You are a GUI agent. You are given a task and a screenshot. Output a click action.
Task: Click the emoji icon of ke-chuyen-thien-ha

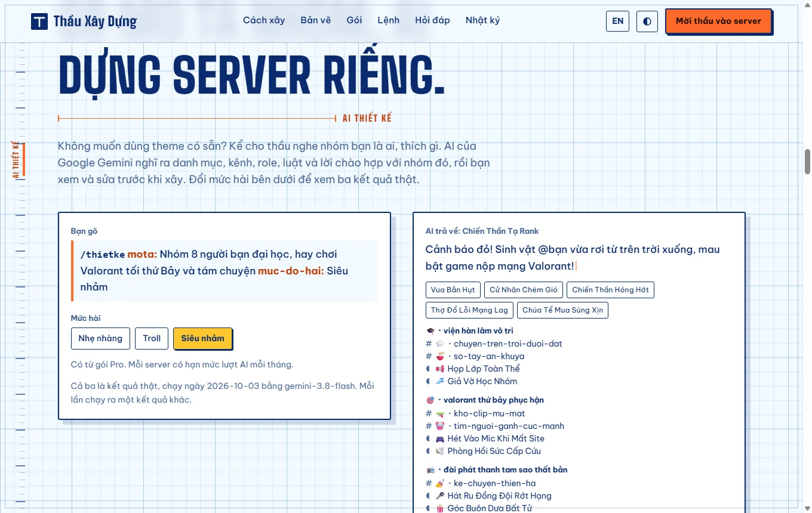tap(440, 483)
